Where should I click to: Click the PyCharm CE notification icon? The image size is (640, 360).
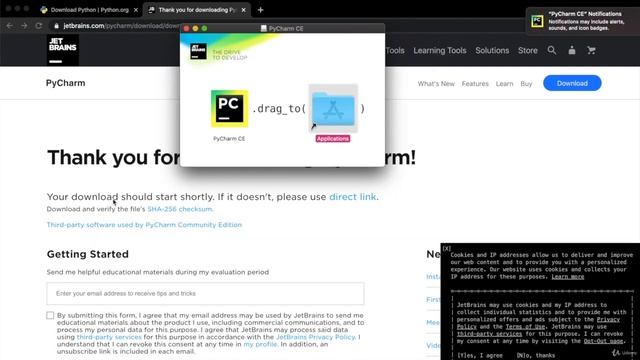tap(537, 21)
